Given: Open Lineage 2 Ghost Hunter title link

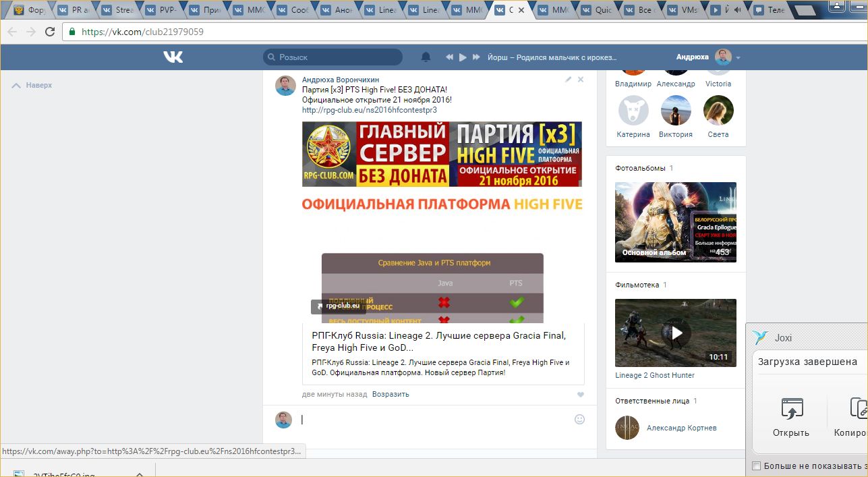Looking at the screenshot, I should pyautogui.click(x=654, y=375).
